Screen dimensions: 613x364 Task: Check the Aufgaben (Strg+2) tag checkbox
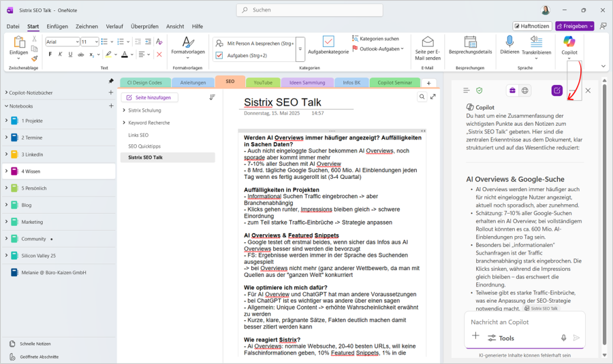pyautogui.click(x=219, y=56)
